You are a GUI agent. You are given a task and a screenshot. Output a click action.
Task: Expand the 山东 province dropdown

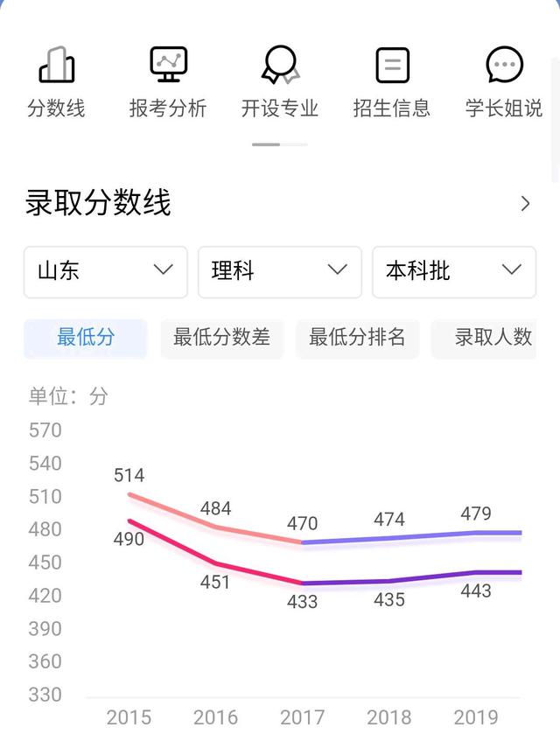click(106, 272)
